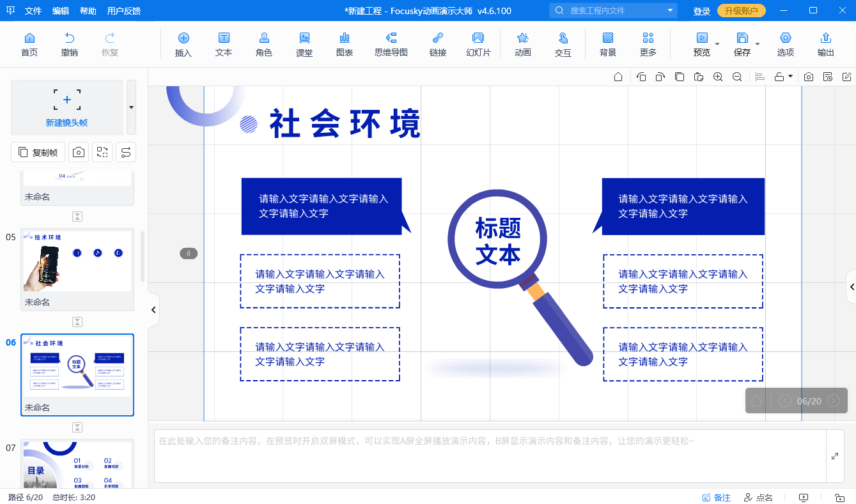856x504 pixels.
Task: Click transition hourglass between frames 05 and 06
Action: (x=77, y=322)
